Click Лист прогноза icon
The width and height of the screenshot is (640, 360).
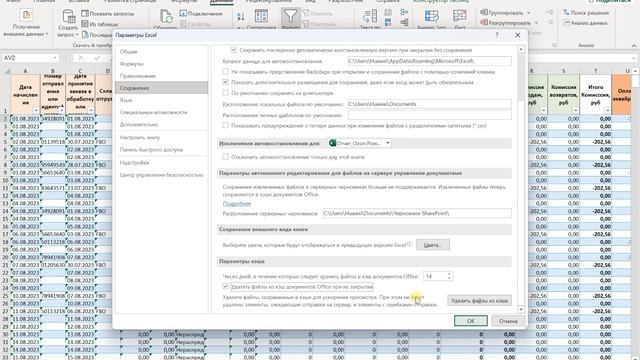(460, 16)
